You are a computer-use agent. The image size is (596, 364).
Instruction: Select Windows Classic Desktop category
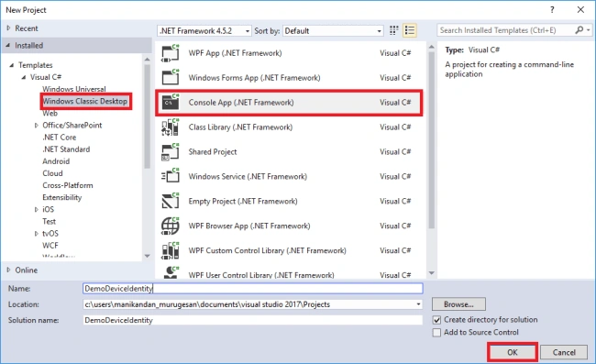click(x=84, y=101)
